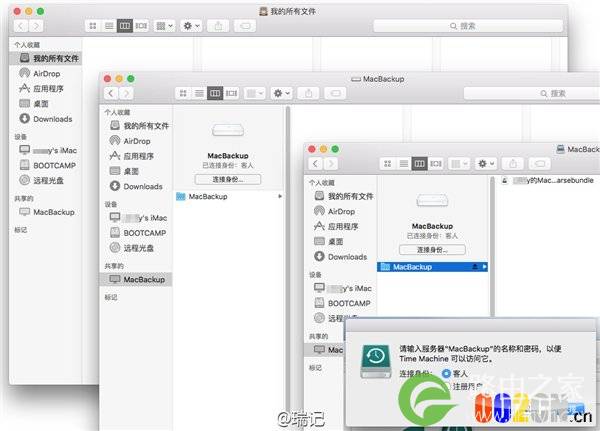
Task: Click edit tags button in 我的所有文件 window
Action: (x=245, y=26)
